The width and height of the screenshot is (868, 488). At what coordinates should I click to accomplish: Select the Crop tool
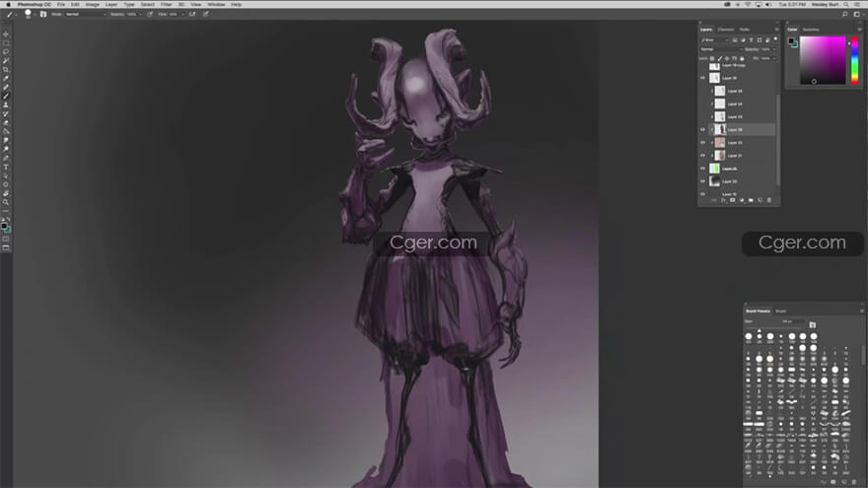click(6, 70)
